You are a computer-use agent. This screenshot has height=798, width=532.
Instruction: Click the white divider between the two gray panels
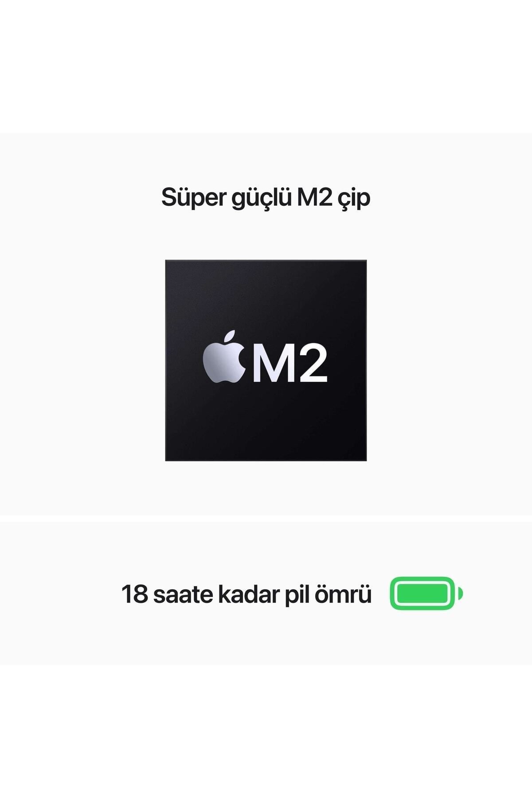(x=266, y=518)
